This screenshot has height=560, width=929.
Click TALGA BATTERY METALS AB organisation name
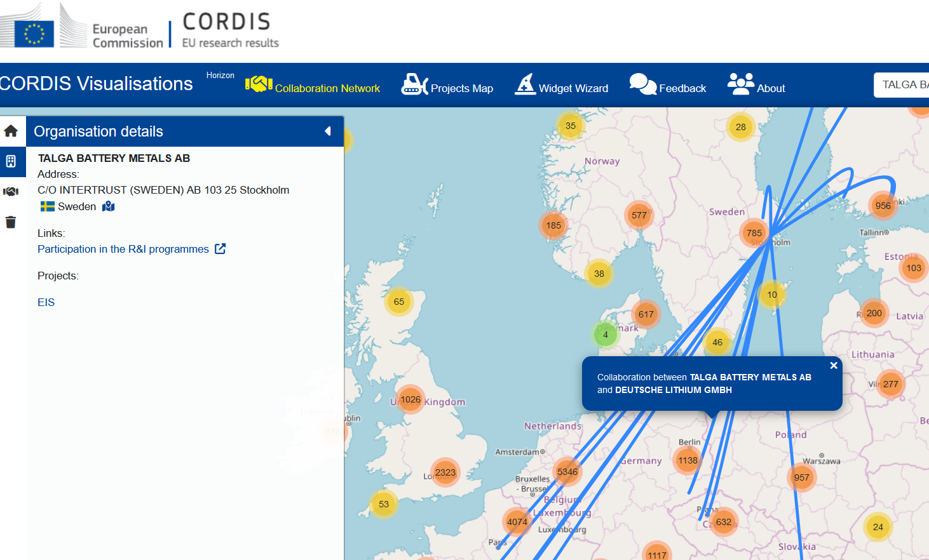114,158
